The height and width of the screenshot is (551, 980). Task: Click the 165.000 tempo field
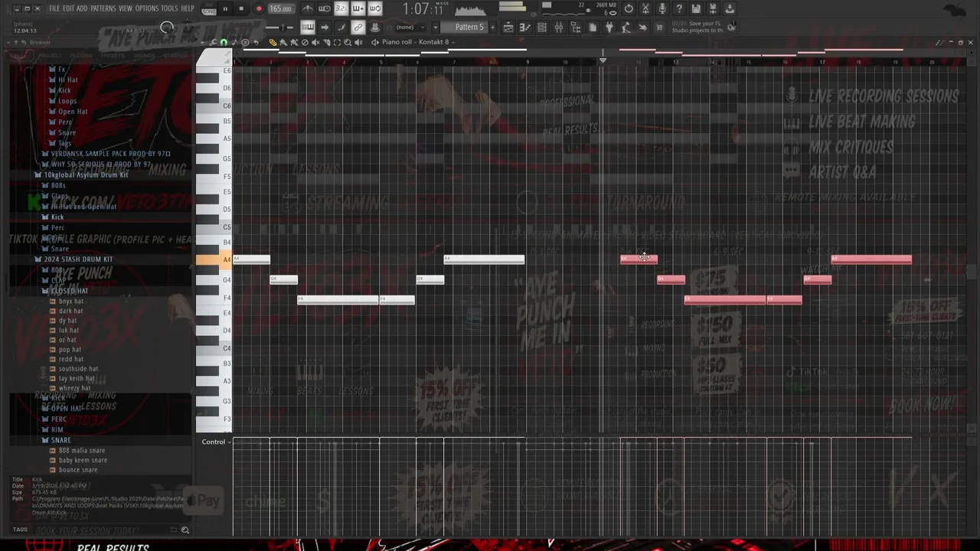click(x=280, y=9)
